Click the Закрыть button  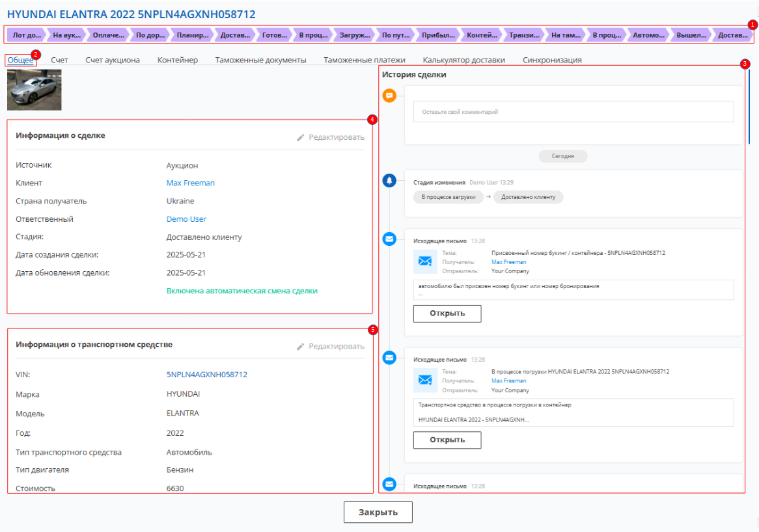coord(378,512)
